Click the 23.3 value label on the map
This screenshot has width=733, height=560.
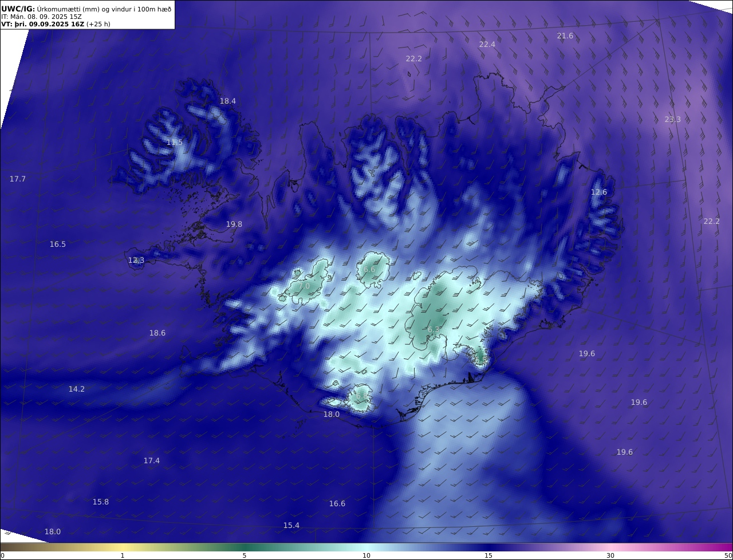click(673, 119)
